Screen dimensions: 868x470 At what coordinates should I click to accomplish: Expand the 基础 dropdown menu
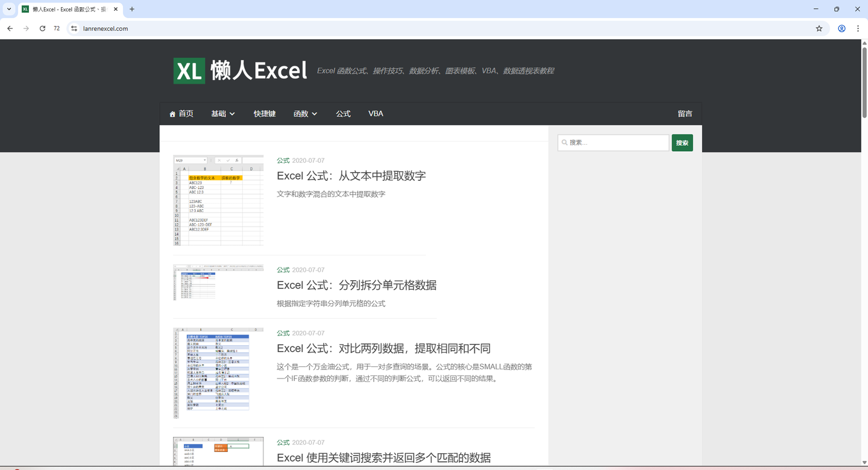(223, 114)
